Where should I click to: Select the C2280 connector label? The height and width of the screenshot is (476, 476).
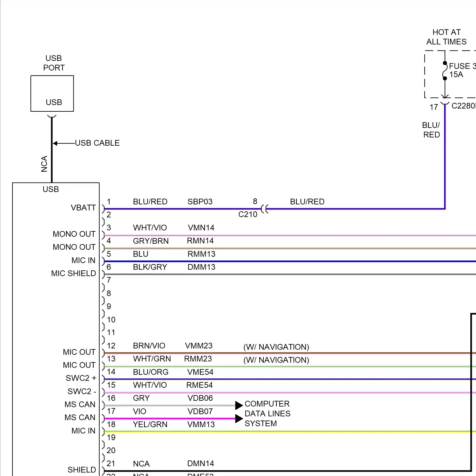463,106
